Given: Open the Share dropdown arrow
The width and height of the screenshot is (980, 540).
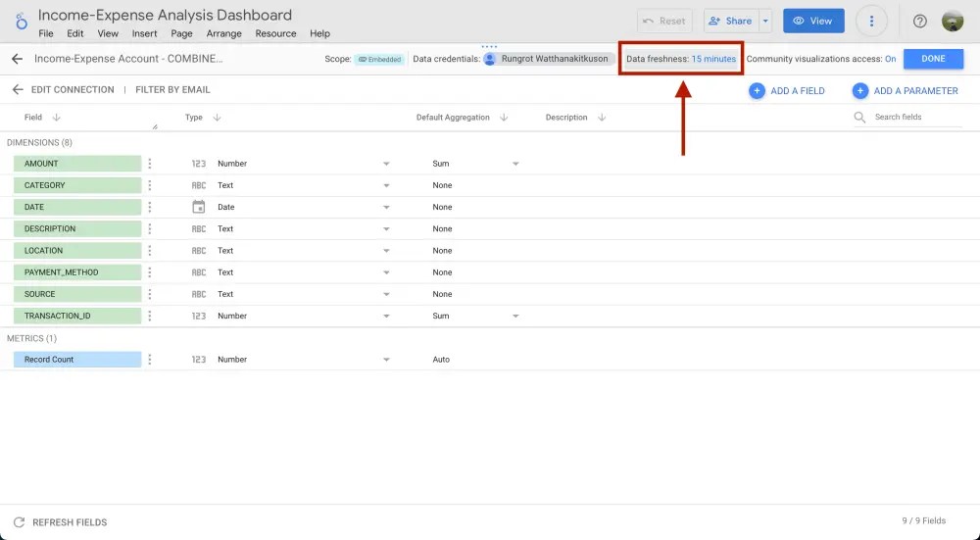Looking at the screenshot, I should click(765, 22).
